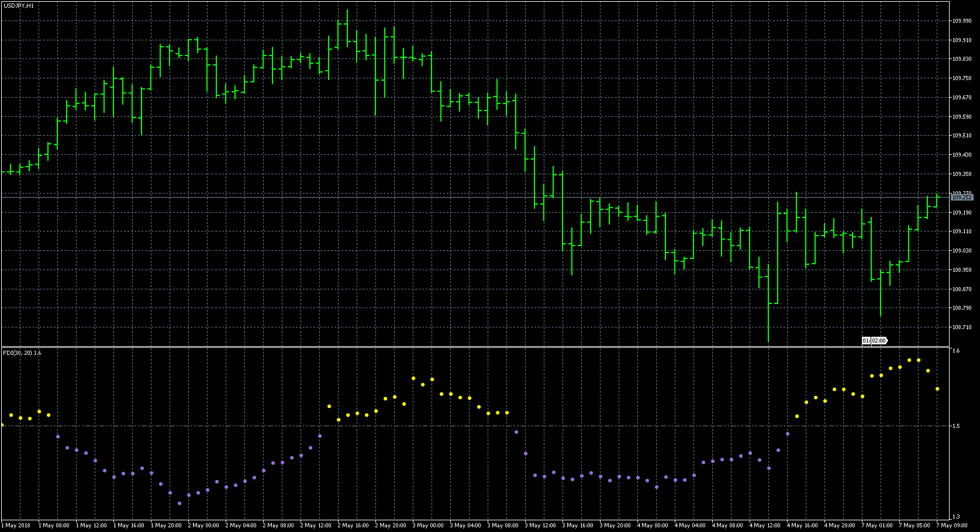Viewport: 980px width, 532px height.
Task: Click the 109.030 price axis label
Action: coord(962,251)
